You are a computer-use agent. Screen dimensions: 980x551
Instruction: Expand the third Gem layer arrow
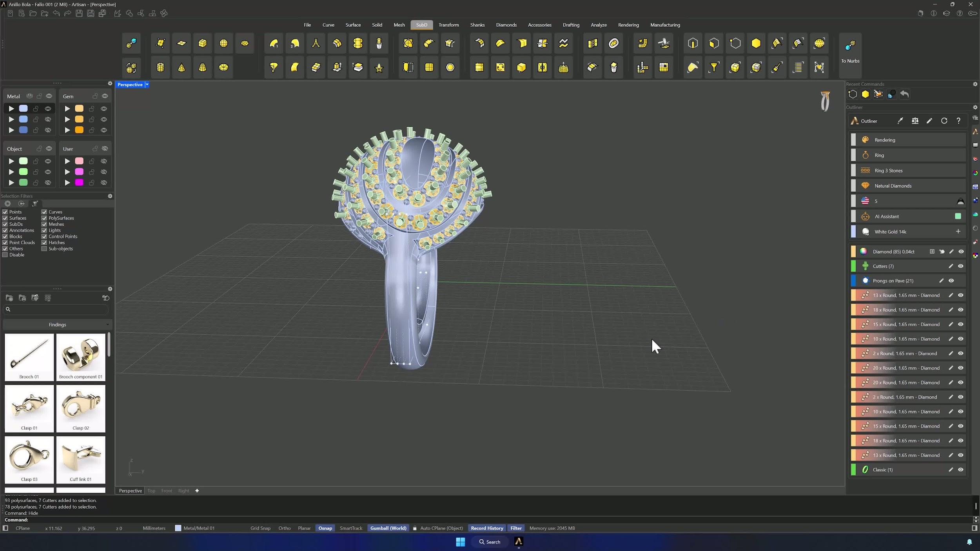[67, 130]
